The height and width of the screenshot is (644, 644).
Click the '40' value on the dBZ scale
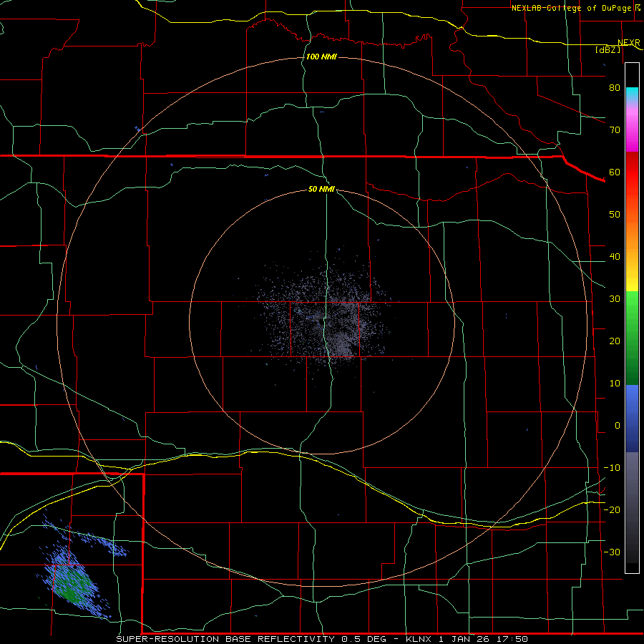coord(615,257)
